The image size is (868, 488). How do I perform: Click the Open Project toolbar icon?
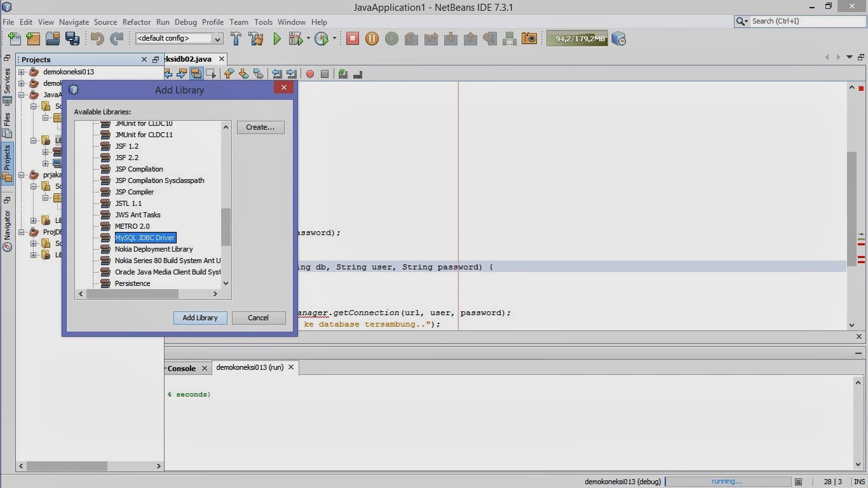click(x=53, y=39)
